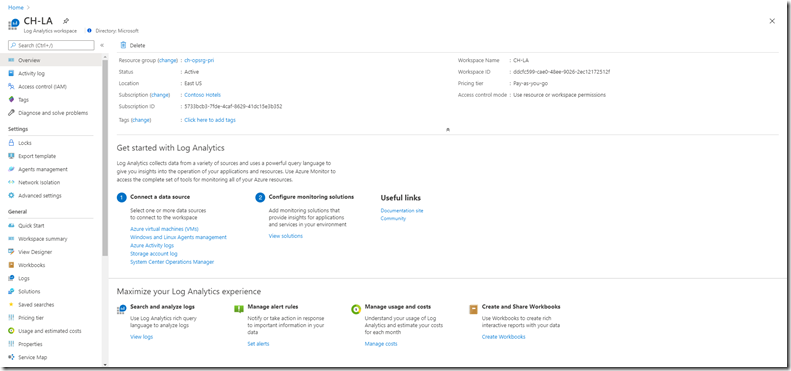The width and height of the screenshot is (791, 371).
Task: Open Azure virtual machines (VMs) link
Action: (164, 229)
